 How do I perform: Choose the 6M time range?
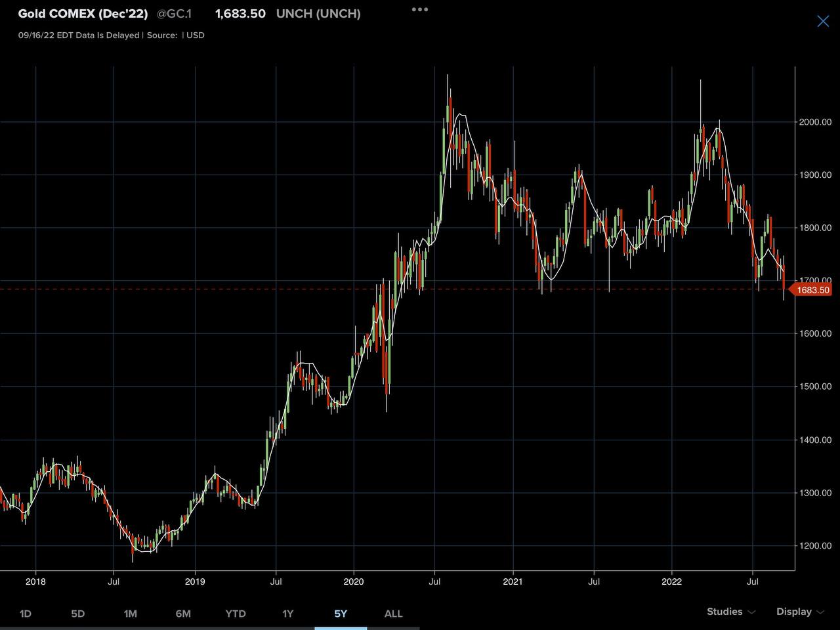pyautogui.click(x=183, y=614)
